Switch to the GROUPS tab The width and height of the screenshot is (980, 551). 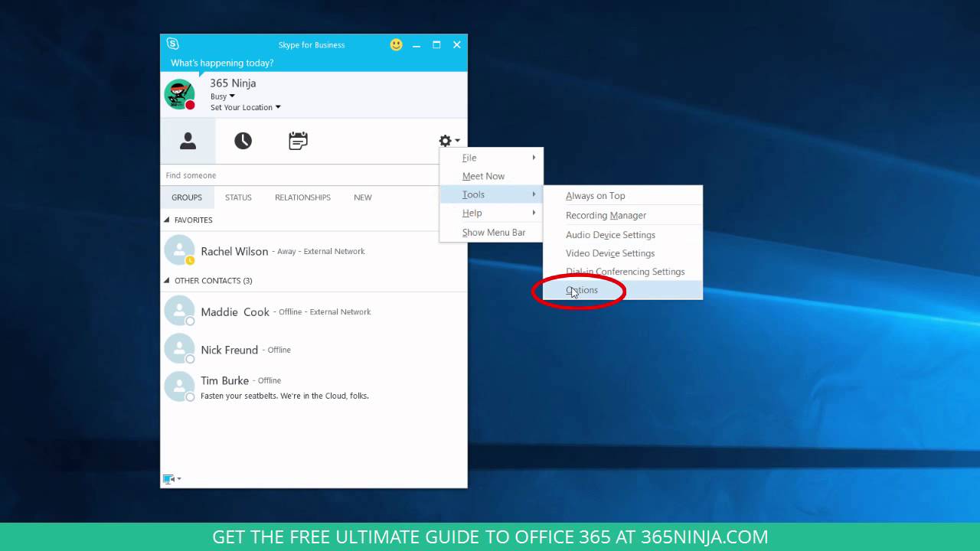pyautogui.click(x=187, y=197)
